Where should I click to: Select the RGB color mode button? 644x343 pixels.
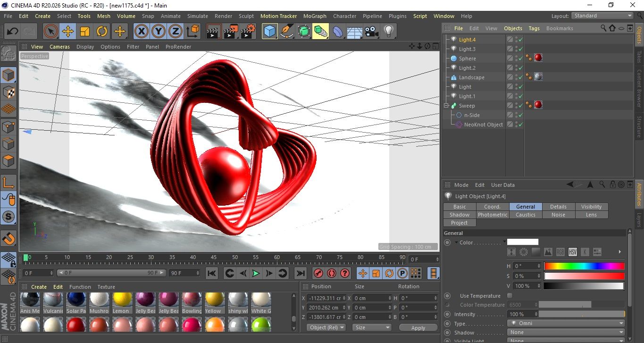pyautogui.click(x=560, y=252)
